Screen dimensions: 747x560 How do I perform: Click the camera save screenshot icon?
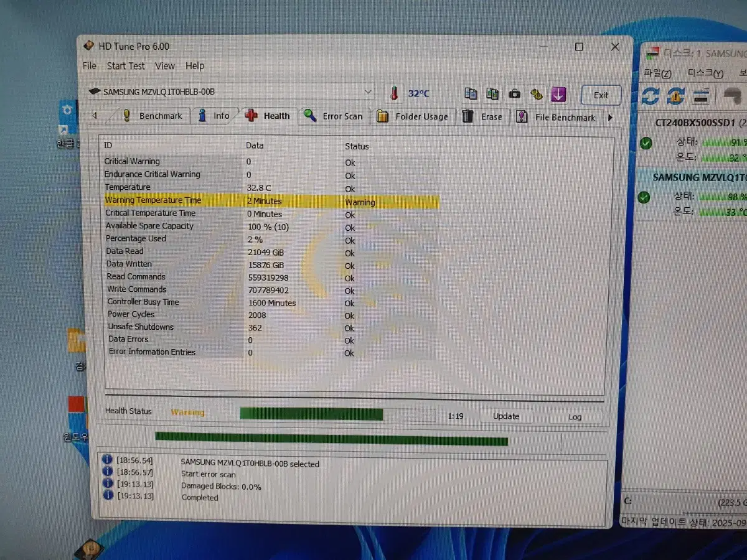[514, 94]
